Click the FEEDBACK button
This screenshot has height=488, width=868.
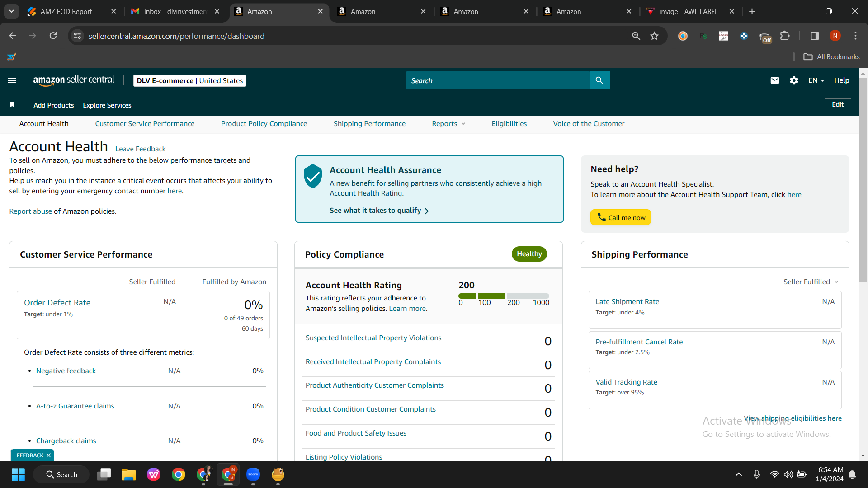30,455
